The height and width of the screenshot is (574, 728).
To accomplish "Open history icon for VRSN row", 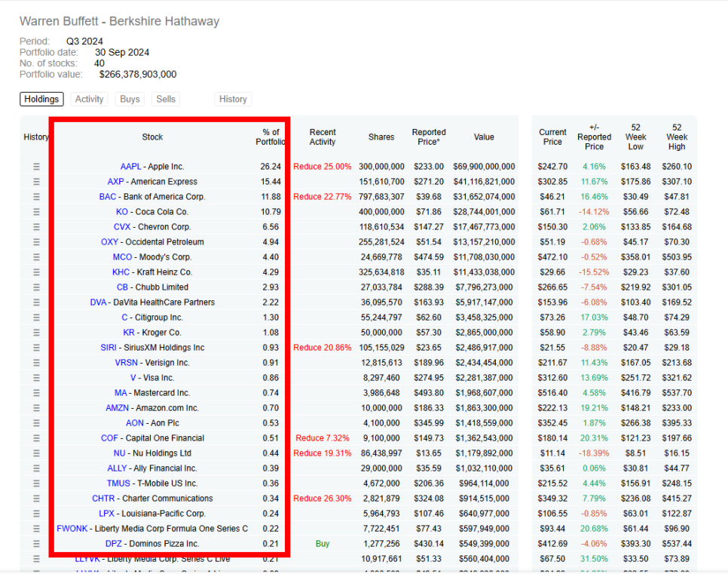I will click(36, 363).
